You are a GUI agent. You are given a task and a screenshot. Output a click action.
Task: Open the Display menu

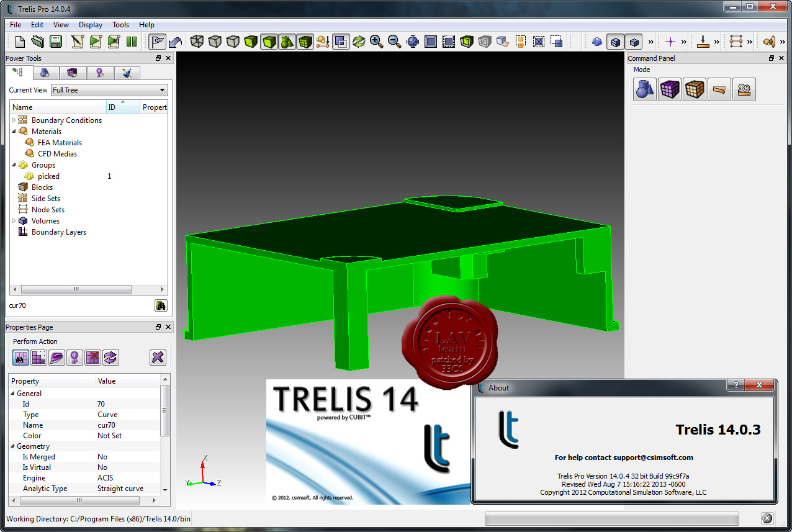click(91, 25)
